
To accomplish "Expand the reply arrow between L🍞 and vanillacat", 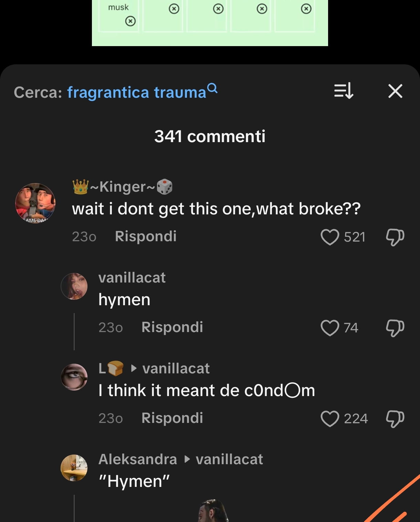I will click(133, 368).
